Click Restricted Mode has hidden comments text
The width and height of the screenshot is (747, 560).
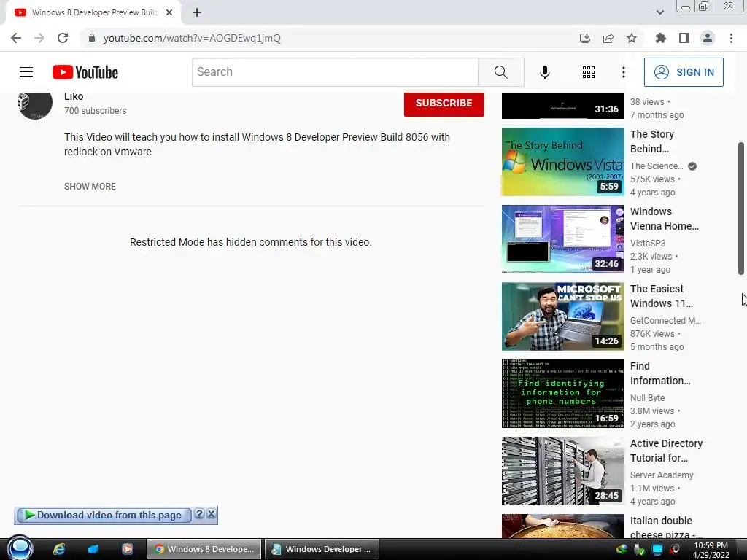(251, 242)
